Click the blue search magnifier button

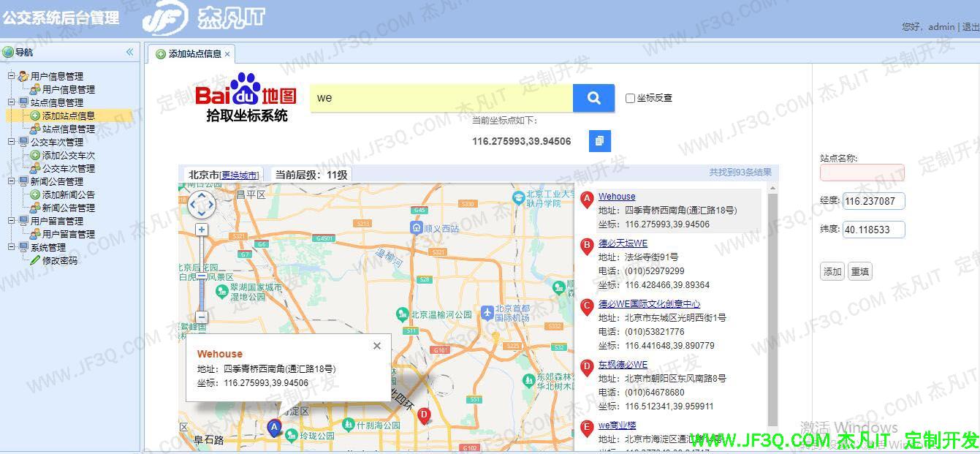[592, 97]
